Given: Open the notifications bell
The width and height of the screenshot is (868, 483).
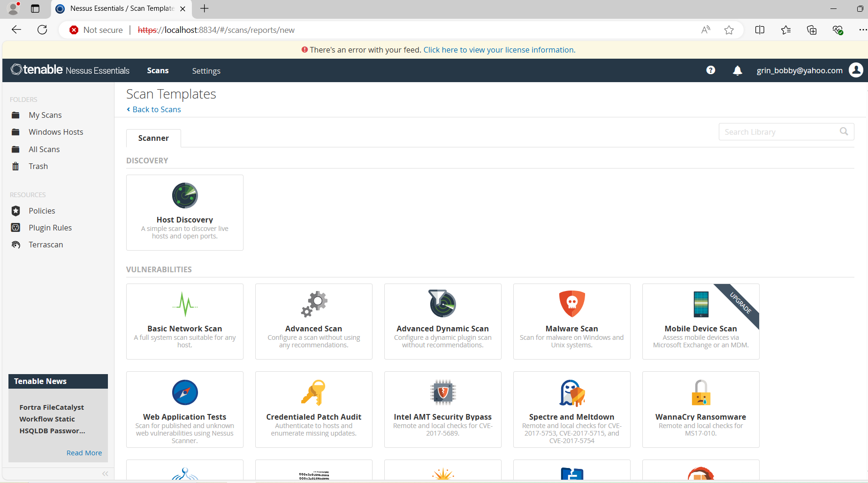Looking at the screenshot, I should [x=737, y=70].
